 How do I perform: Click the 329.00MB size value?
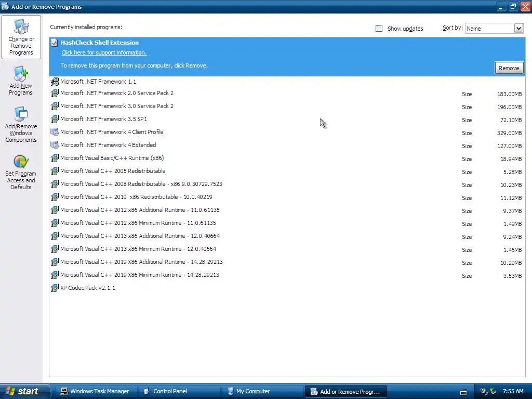pos(509,133)
